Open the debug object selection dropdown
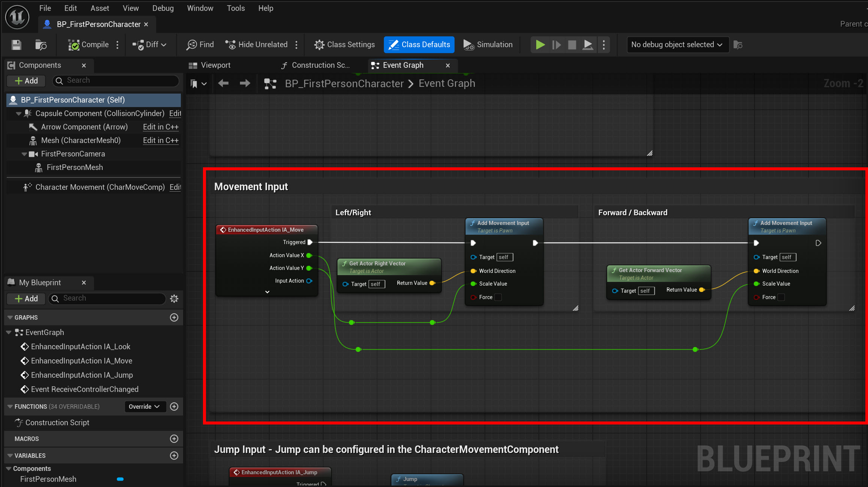 tap(677, 45)
